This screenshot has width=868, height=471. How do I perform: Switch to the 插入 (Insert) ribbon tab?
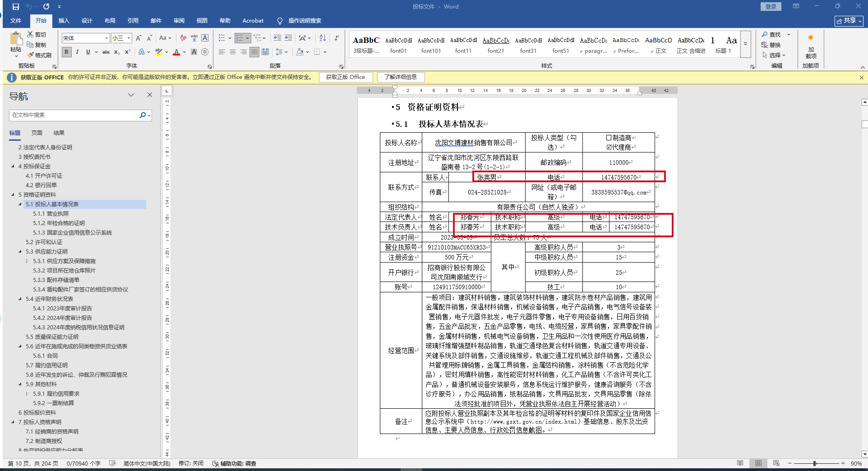tap(64, 21)
